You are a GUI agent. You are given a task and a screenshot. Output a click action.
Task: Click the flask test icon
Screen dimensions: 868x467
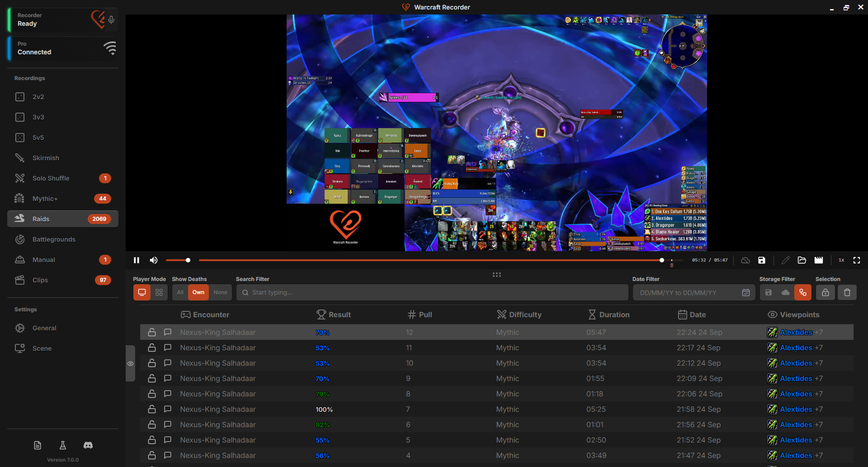pyautogui.click(x=63, y=446)
